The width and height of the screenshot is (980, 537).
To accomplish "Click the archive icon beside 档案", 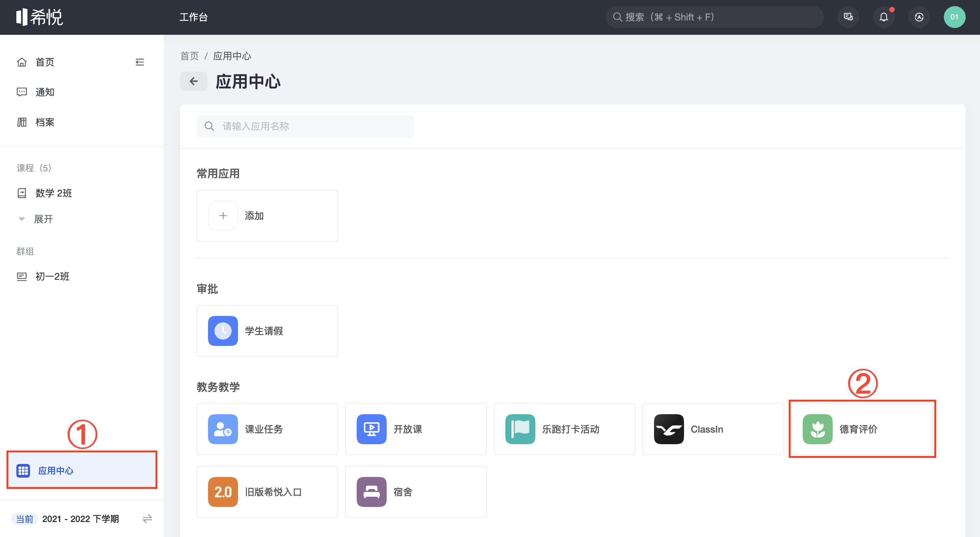I will point(22,122).
